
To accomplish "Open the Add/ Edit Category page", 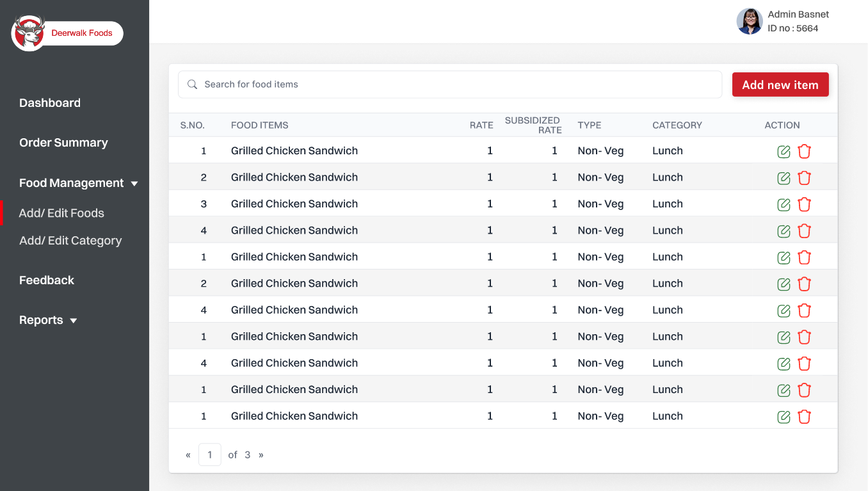I will click(x=70, y=241).
